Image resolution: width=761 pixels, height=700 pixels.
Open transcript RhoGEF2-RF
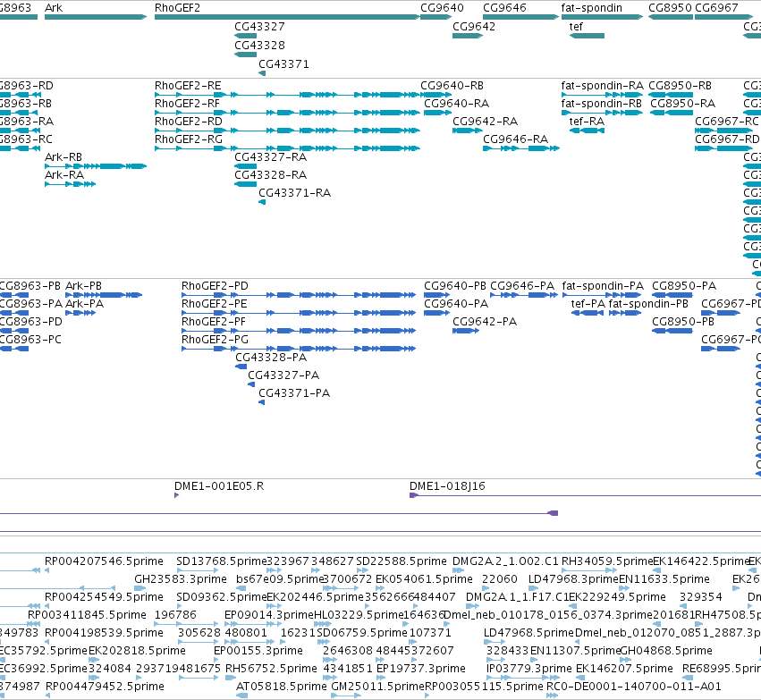[287, 113]
